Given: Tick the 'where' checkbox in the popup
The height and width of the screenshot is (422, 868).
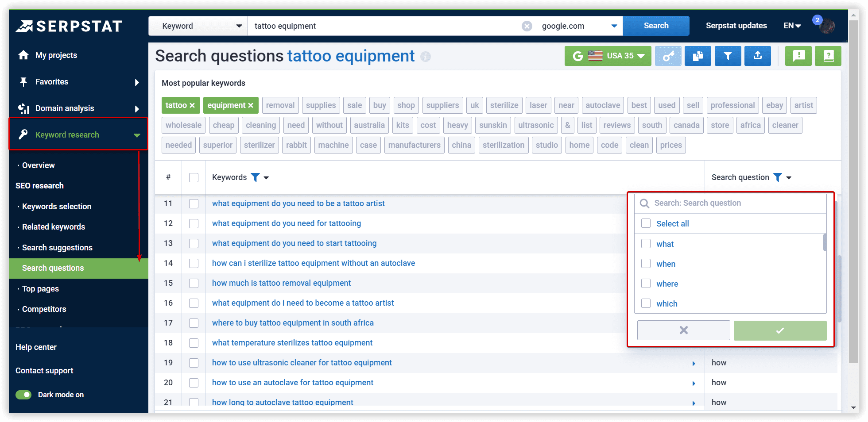Looking at the screenshot, I should (x=646, y=284).
